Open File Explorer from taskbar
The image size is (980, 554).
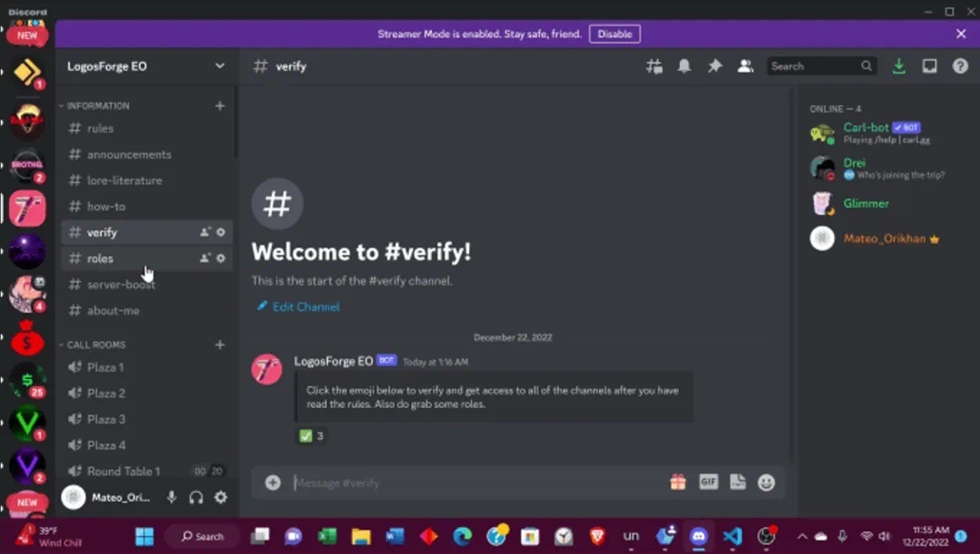click(360, 537)
